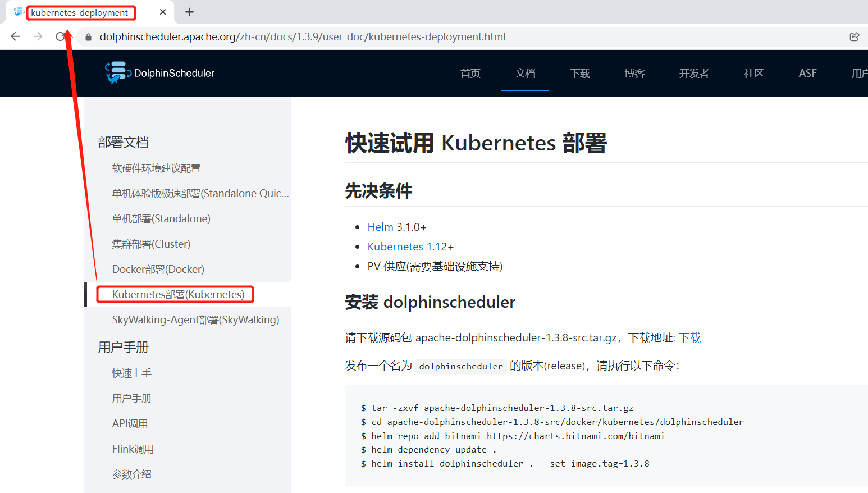The image size is (868, 493).
Task: Open 单机体验版极速部署 Standalone Quick sidebar item
Action: [x=200, y=194]
